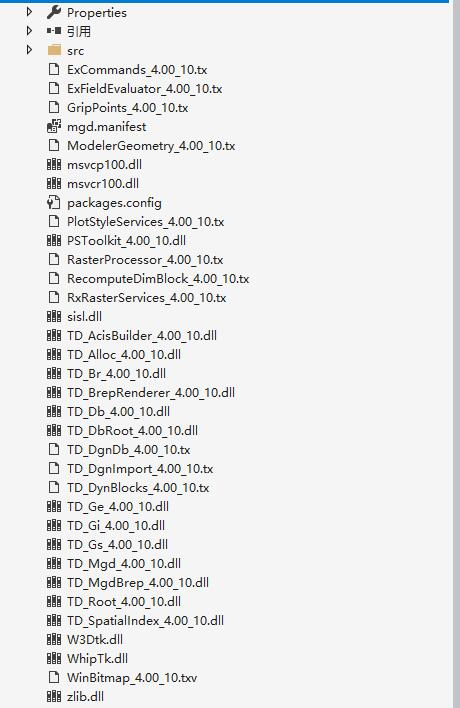Click the packages.config file icon
The image size is (460, 708).
54,202
